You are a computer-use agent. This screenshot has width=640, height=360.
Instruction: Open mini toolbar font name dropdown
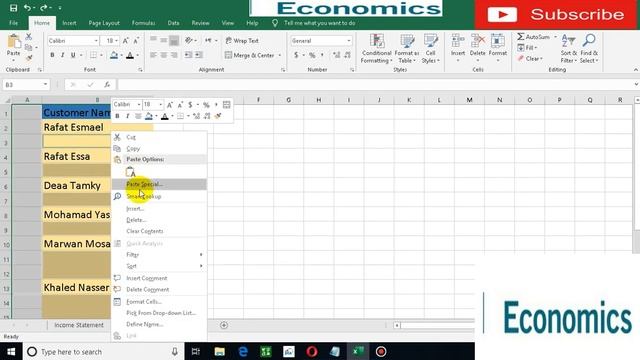[139, 105]
